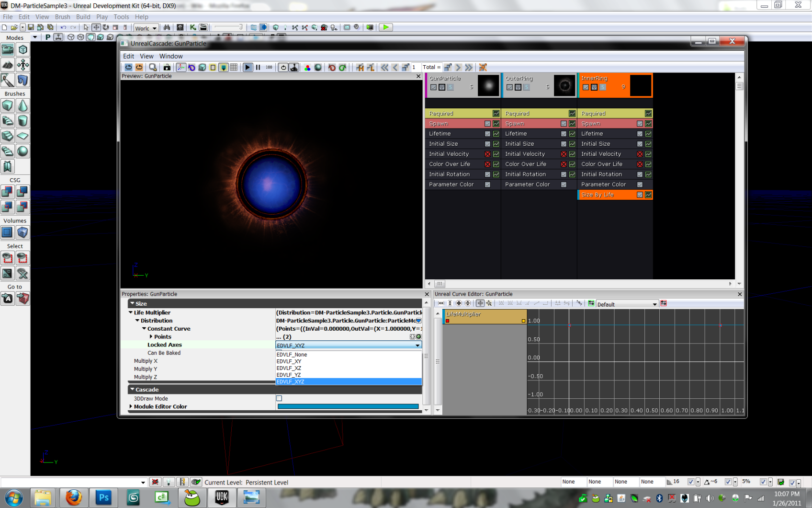812x508 pixels.
Task: Click the CSG Add brush icon
Action: [x=8, y=192]
